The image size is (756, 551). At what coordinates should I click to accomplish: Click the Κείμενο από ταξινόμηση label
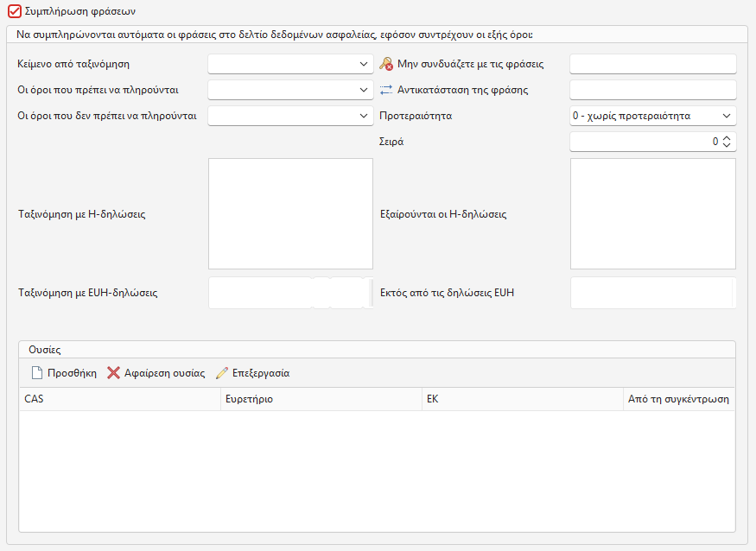(73, 64)
